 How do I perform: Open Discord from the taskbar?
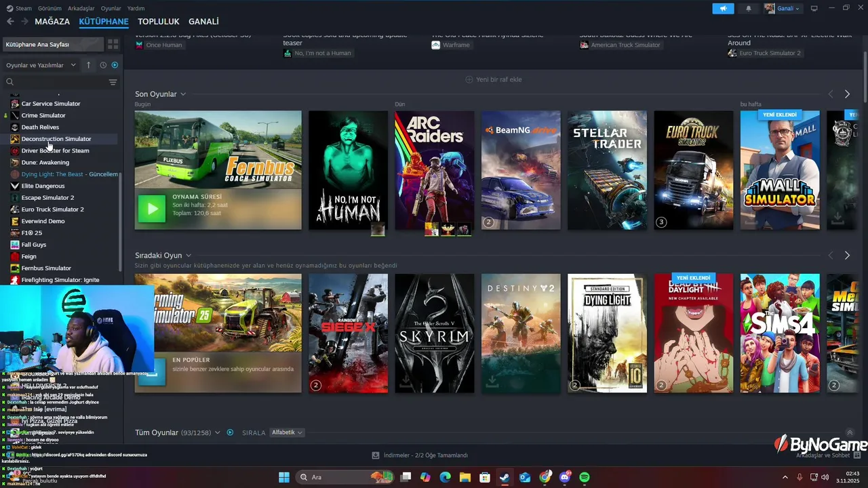coord(565,477)
